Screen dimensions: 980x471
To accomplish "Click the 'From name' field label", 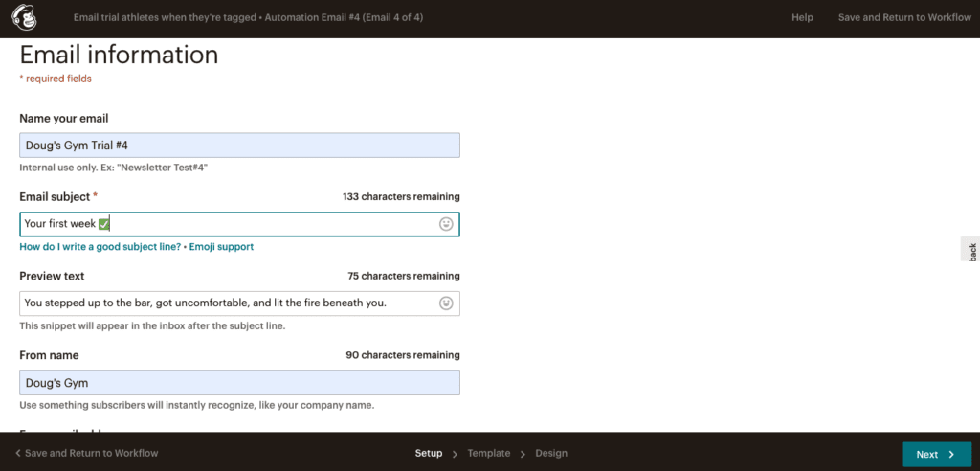I will (x=50, y=355).
